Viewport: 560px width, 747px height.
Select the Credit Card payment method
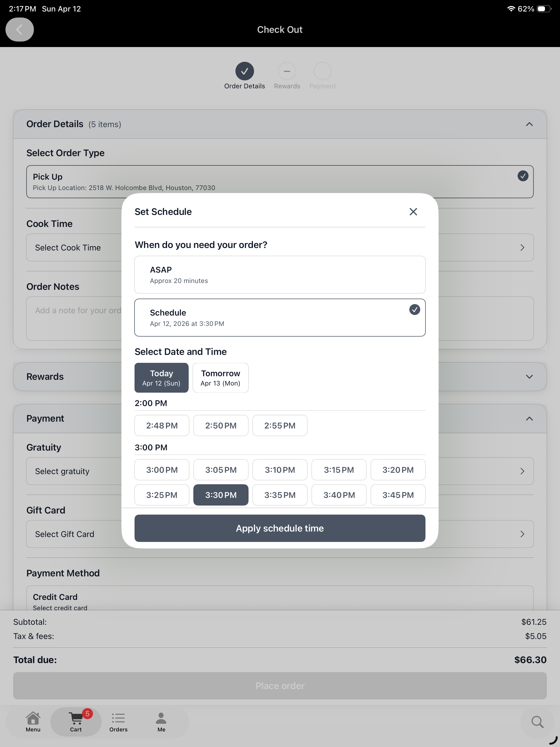click(x=280, y=599)
